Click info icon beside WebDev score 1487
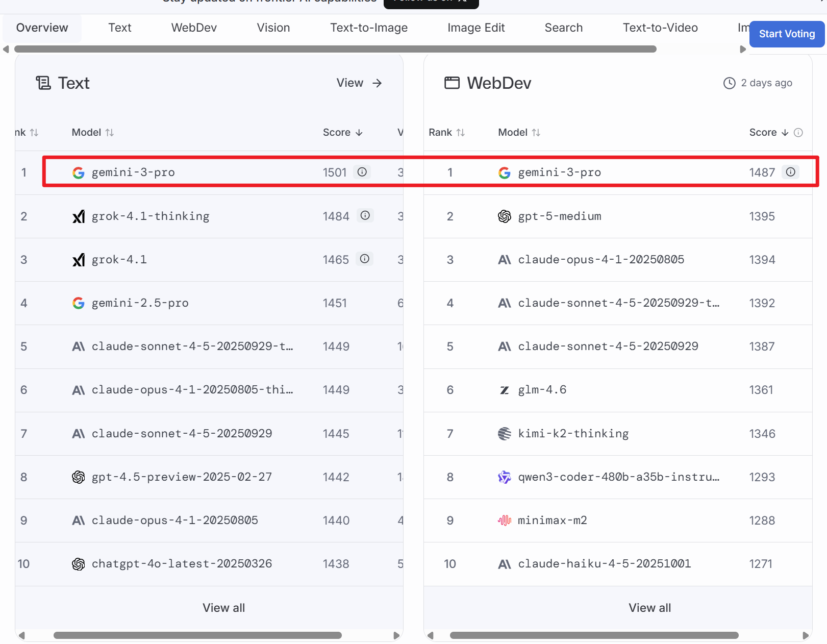 click(x=790, y=172)
